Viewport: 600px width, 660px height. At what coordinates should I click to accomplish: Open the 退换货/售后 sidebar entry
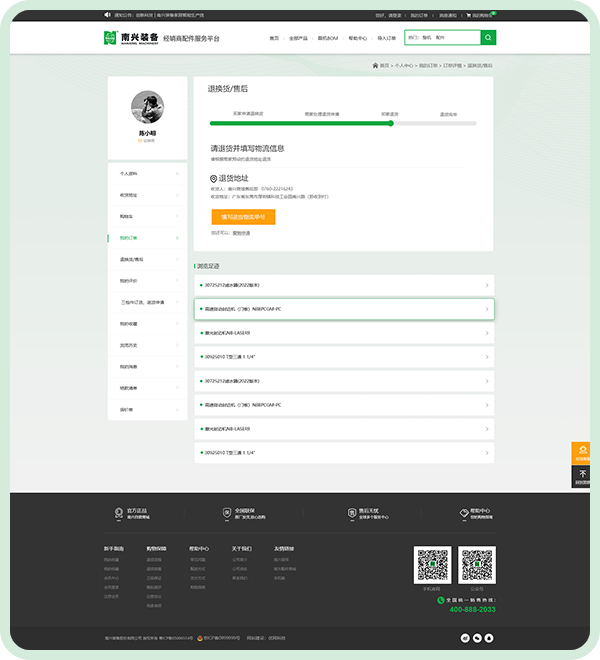coord(147,259)
